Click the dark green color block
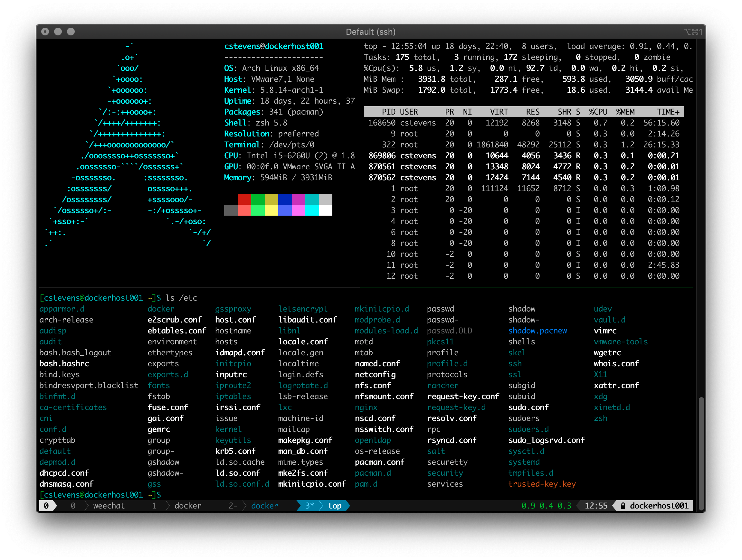 click(258, 199)
